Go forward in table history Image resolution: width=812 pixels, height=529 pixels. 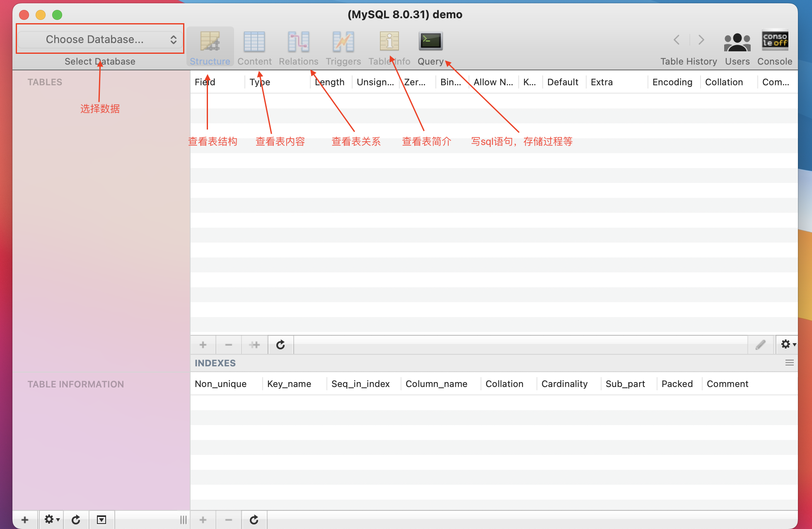tap(701, 40)
